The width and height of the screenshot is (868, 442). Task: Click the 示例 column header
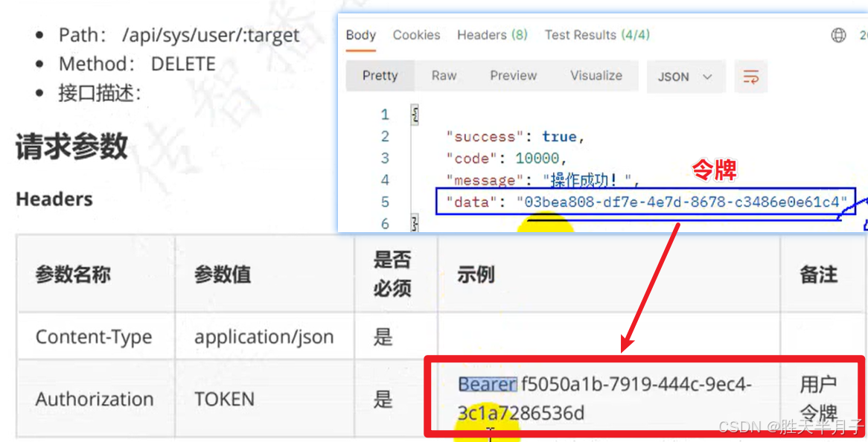pos(476,275)
